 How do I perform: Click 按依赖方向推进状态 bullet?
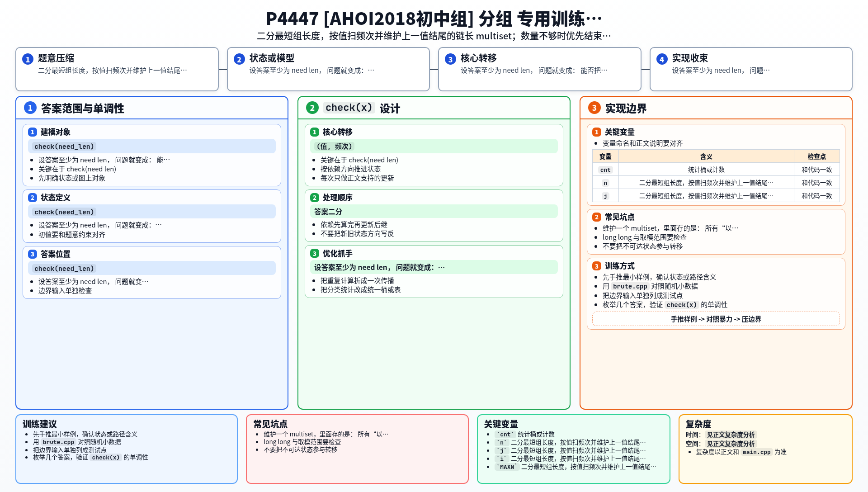[350, 169]
